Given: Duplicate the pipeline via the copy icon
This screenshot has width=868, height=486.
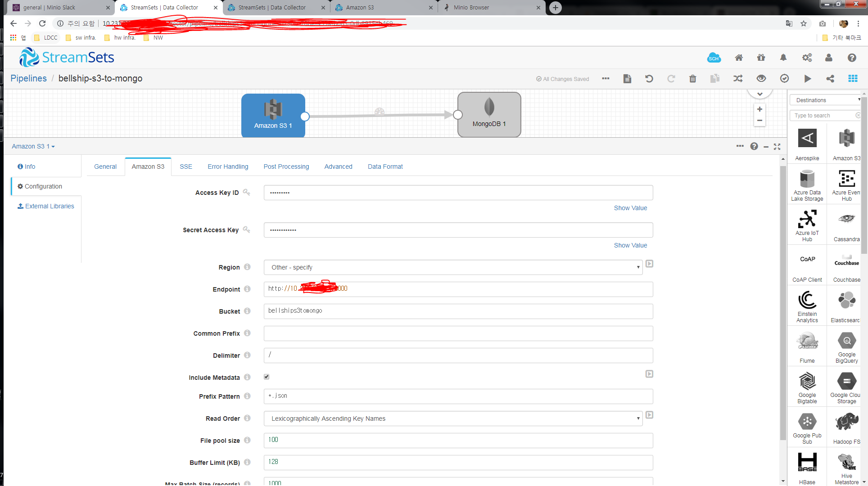Looking at the screenshot, I should coord(715,78).
